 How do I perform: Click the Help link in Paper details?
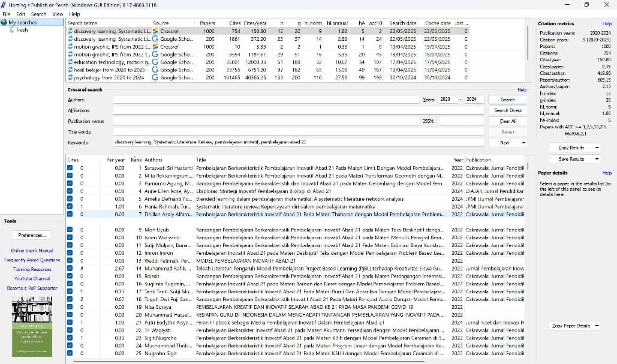point(607,173)
